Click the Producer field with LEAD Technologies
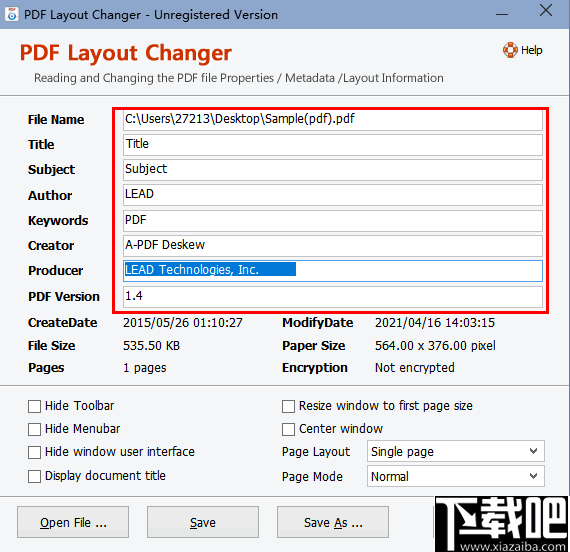Screen dimensions: 570x552 (x=333, y=271)
